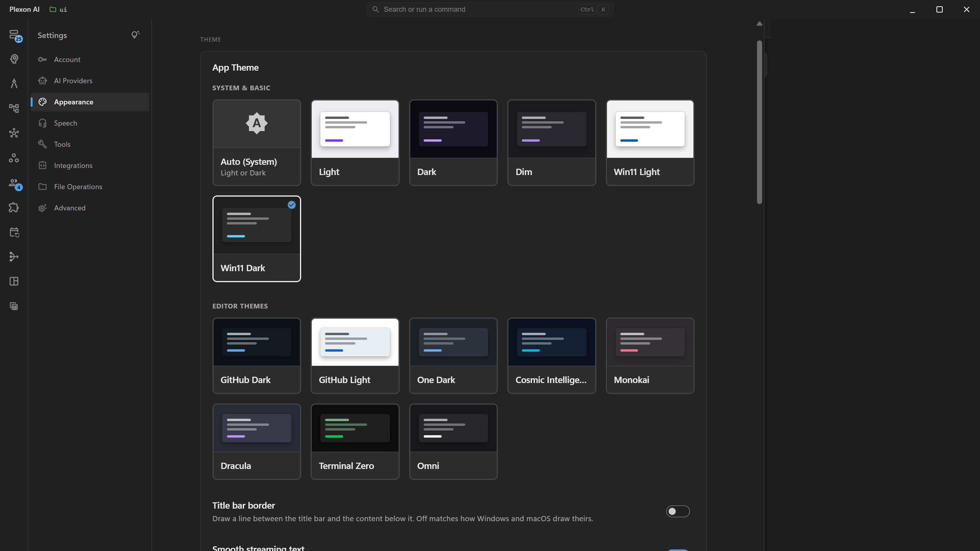Apply the Omni editor theme

pyautogui.click(x=453, y=442)
